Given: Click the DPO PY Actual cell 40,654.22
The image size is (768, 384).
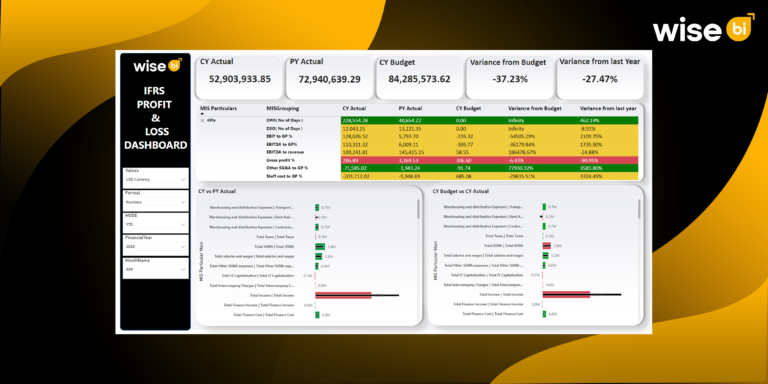Looking at the screenshot, I should click(x=425, y=120).
